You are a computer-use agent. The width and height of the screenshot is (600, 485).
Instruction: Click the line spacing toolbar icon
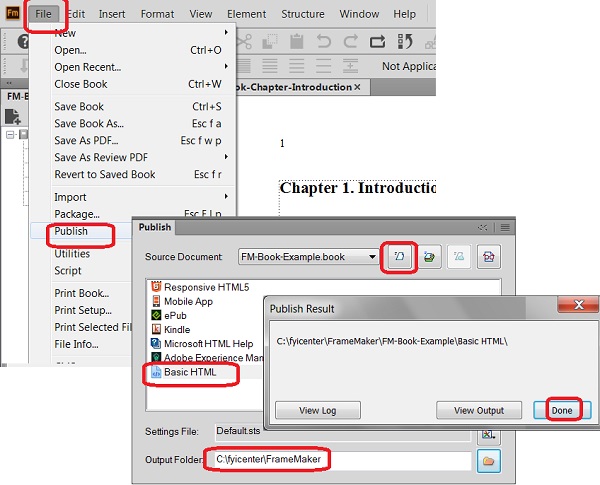coord(351,66)
